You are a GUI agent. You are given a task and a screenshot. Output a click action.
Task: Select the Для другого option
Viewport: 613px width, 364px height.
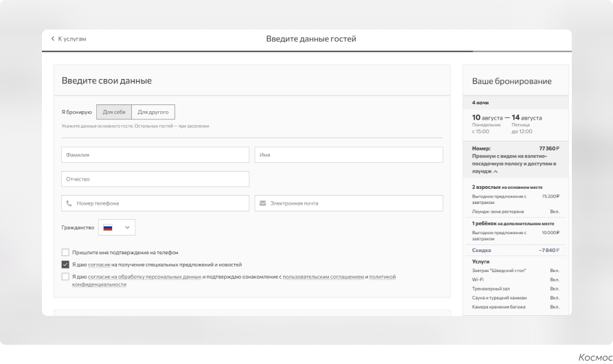pos(153,112)
